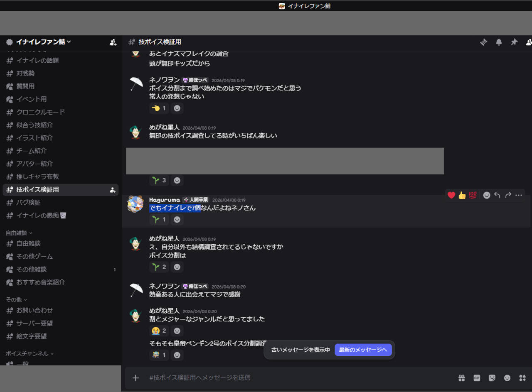Image resolution: width=532 pixels, height=392 pixels.
Task: Add reaction smiley beside seedling 3 reaction
Action: pyautogui.click(x=177, y=181)
